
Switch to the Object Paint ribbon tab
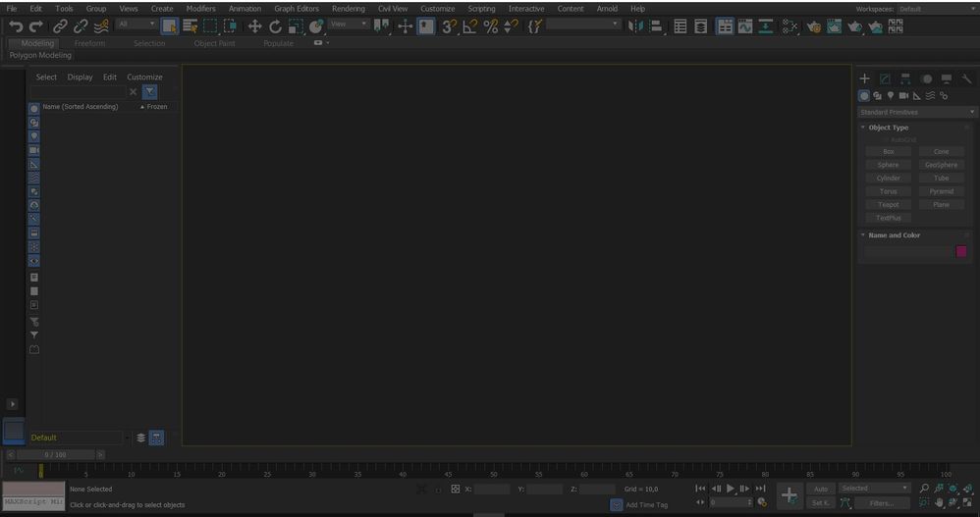pos(214,43)
